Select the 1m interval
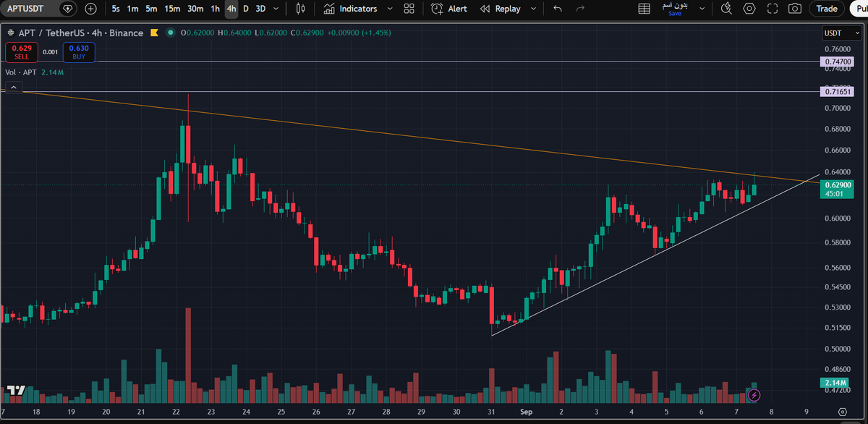The width and height of the screenshot is (868, 424). coord(132,9)
